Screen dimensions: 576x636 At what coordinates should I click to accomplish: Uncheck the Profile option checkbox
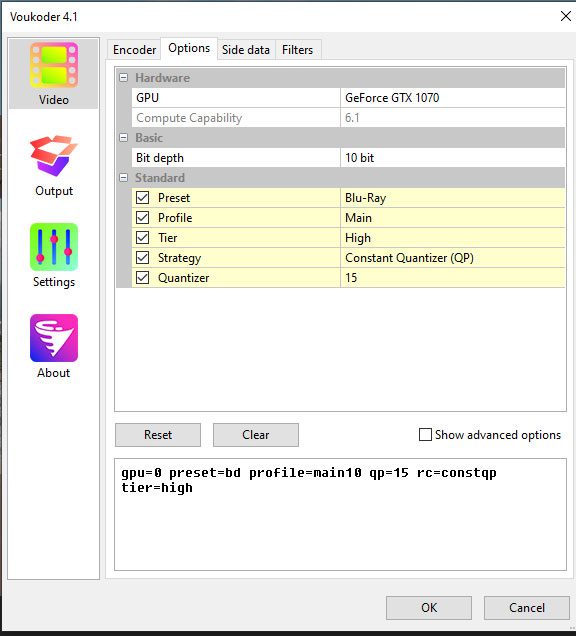(x=142, y=217)
